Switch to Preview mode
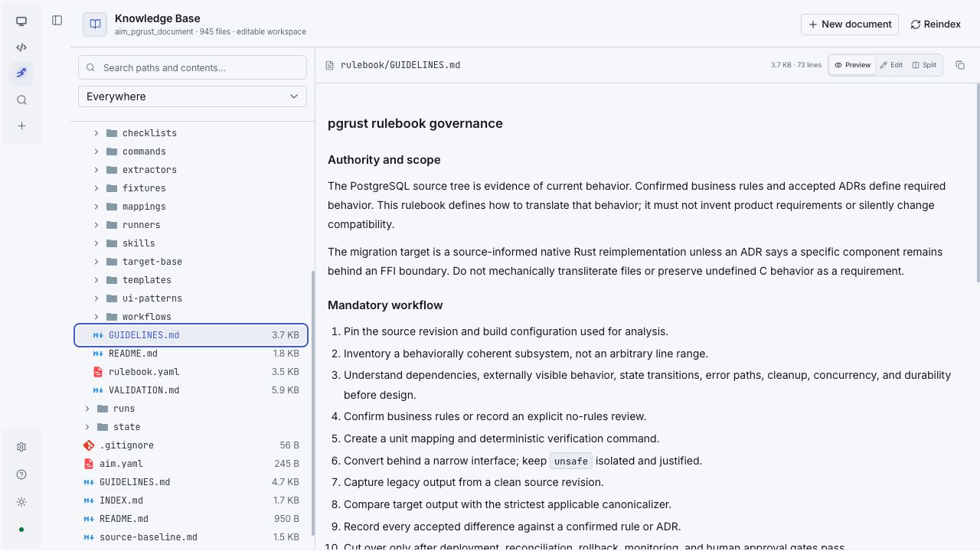Screen dimensions: 980x551 click(853, 65)
